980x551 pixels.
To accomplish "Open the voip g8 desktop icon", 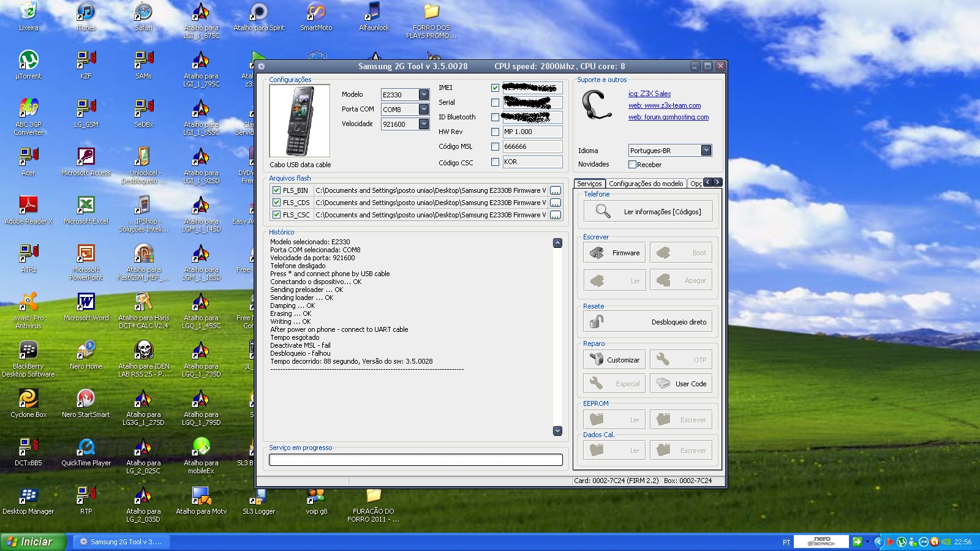I will click(x=316, y=502).
